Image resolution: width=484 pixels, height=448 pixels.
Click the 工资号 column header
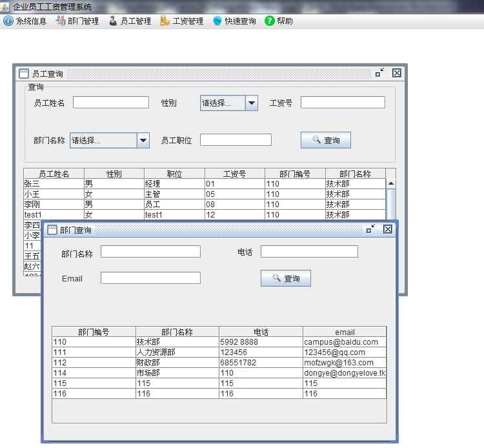[x=235, y=174]
